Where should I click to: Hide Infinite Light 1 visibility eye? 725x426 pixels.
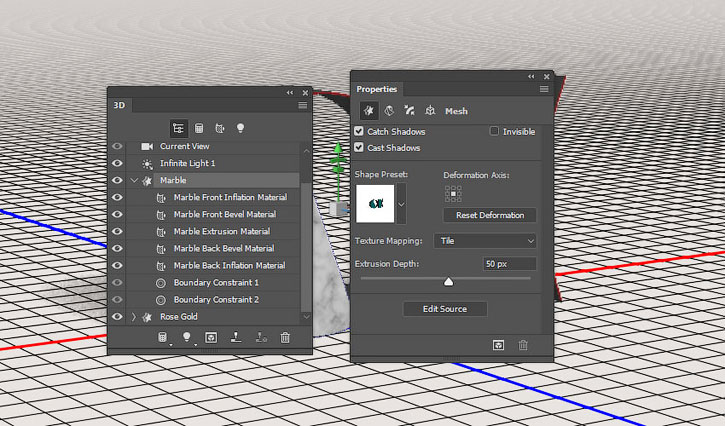coord(117,163)
